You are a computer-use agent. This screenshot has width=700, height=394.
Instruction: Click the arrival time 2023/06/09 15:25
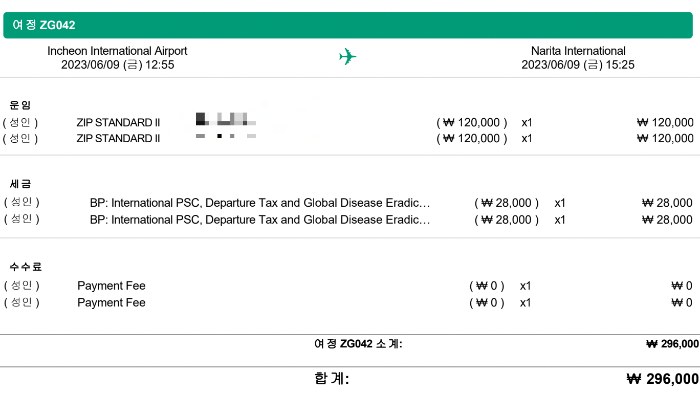point(578,65)
